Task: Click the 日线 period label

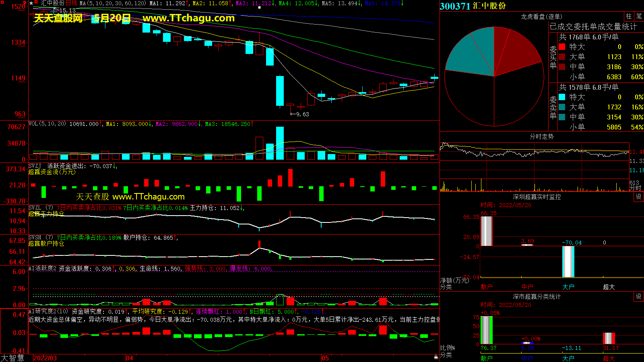Action: [71, 3]
